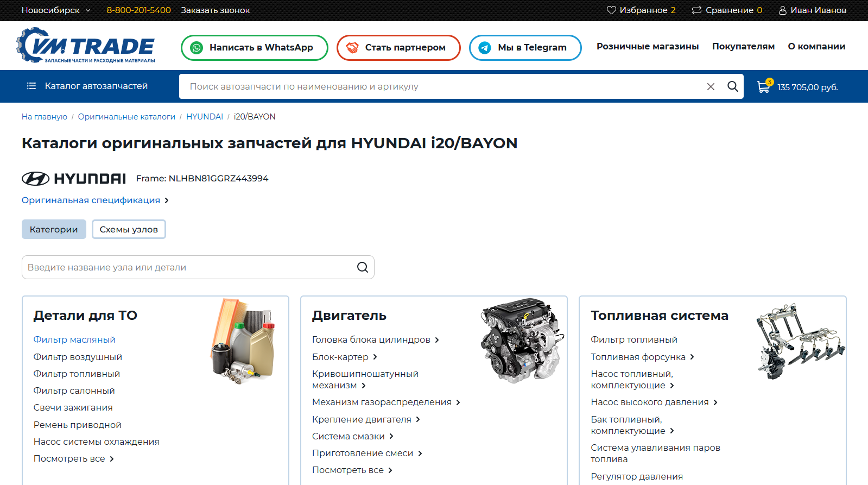This screenshot has width=868, height=485.
Task: Open Фильтр топливный in Детали для ТО
Action: (77, 374)
